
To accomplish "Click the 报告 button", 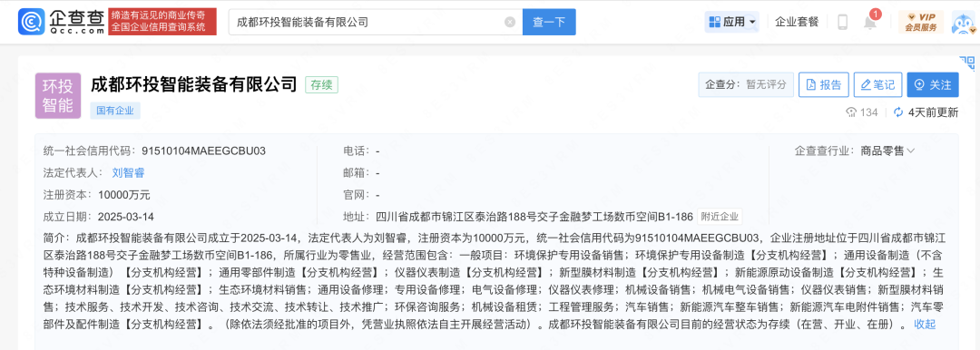I will (x=823, y=84).
